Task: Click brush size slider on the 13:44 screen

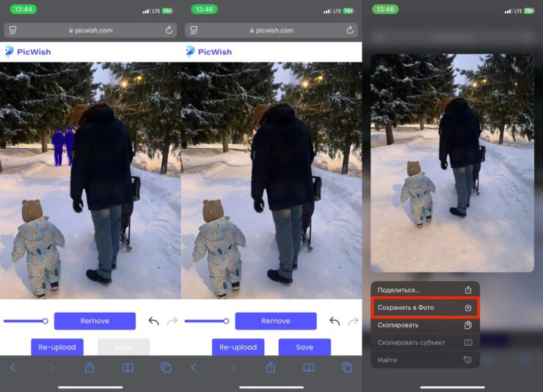Action: pyautogui.click(x=26, y=321)
